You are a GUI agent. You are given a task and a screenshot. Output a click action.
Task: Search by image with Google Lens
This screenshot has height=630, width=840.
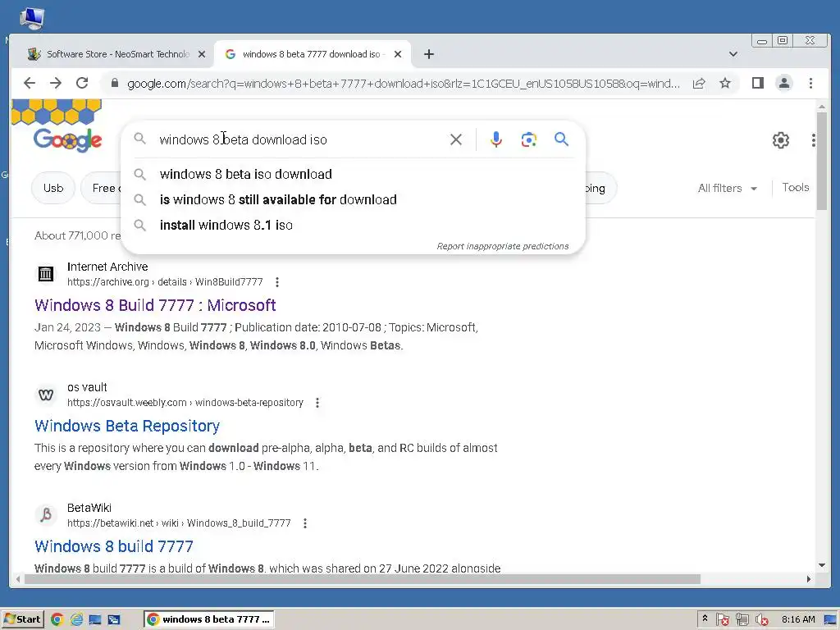(529, 139)
